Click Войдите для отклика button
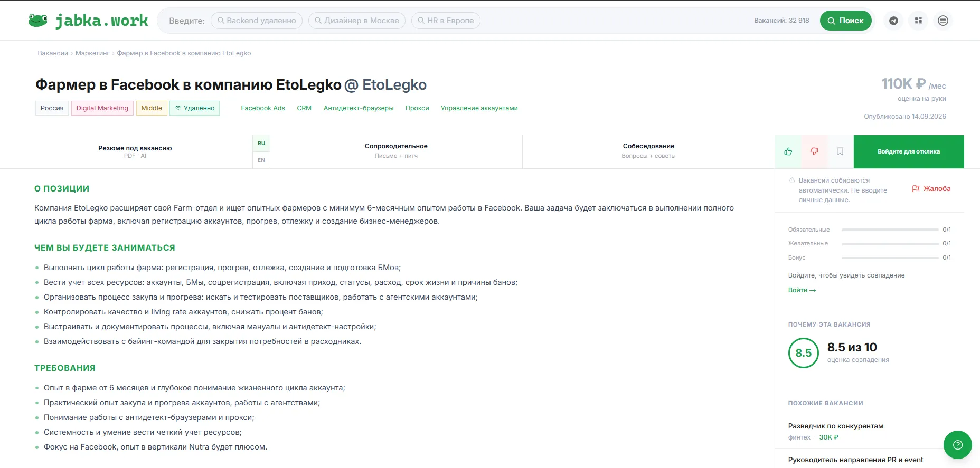Screen dimensions: 980x468 [909, 151]
